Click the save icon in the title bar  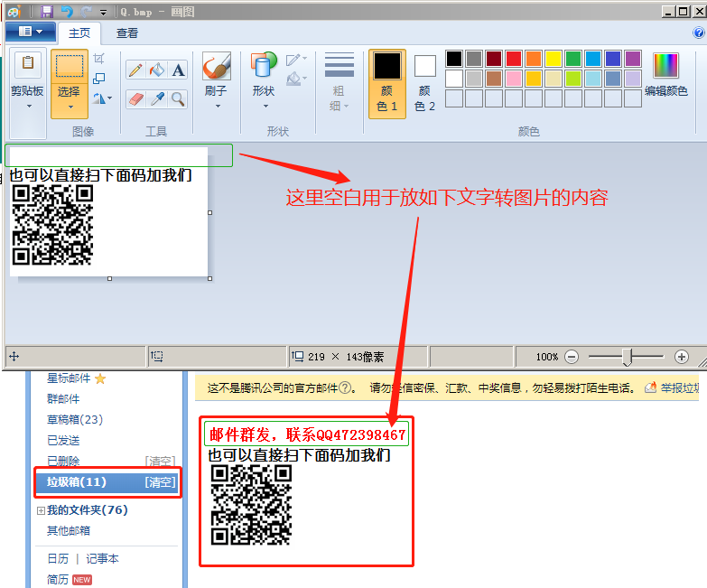[46, 11]
